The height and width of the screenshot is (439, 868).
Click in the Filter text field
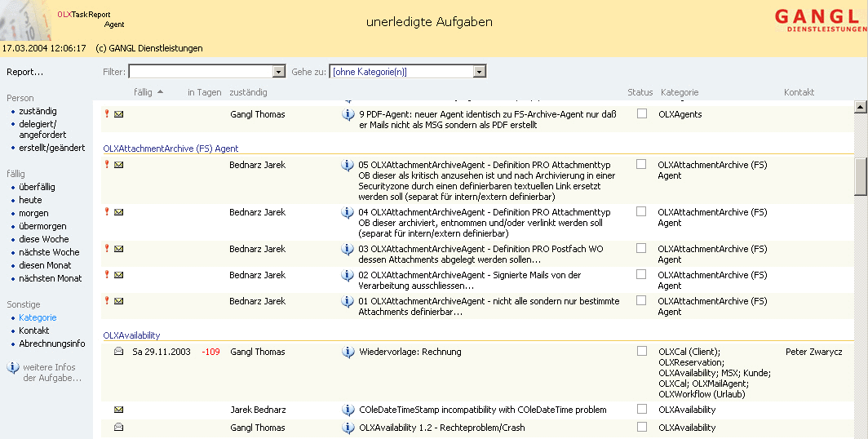tap(201, 72)
